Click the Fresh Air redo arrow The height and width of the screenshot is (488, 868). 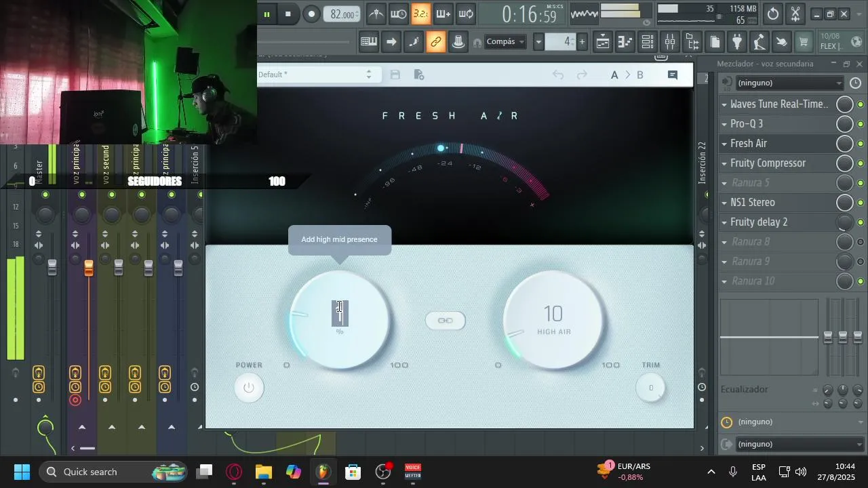(582, 75)
